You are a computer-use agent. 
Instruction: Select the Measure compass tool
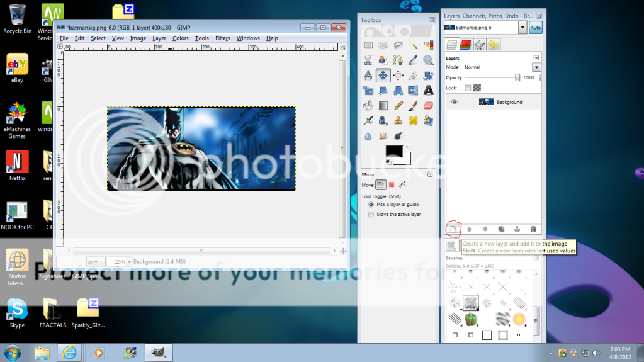tap(368, 76)
